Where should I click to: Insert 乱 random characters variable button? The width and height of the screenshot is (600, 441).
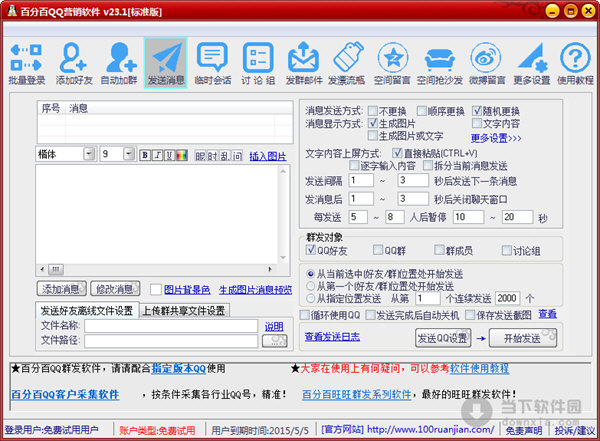225,156
